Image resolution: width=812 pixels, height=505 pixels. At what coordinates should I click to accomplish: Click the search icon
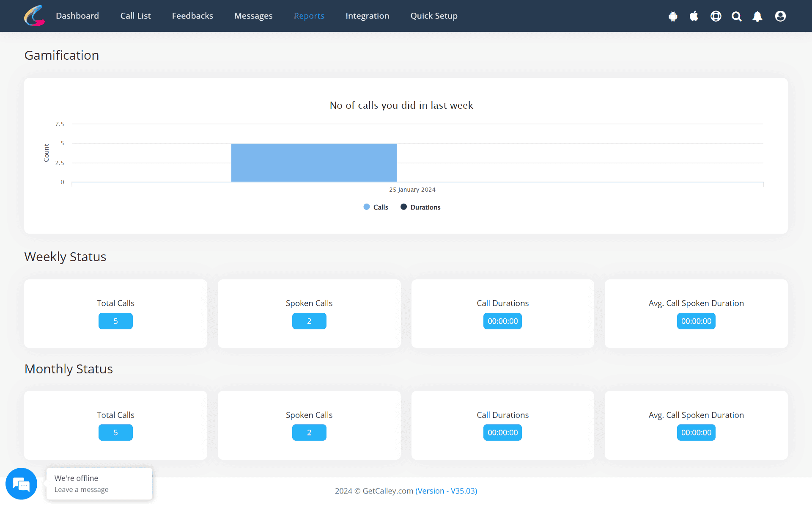pos(736,16)
